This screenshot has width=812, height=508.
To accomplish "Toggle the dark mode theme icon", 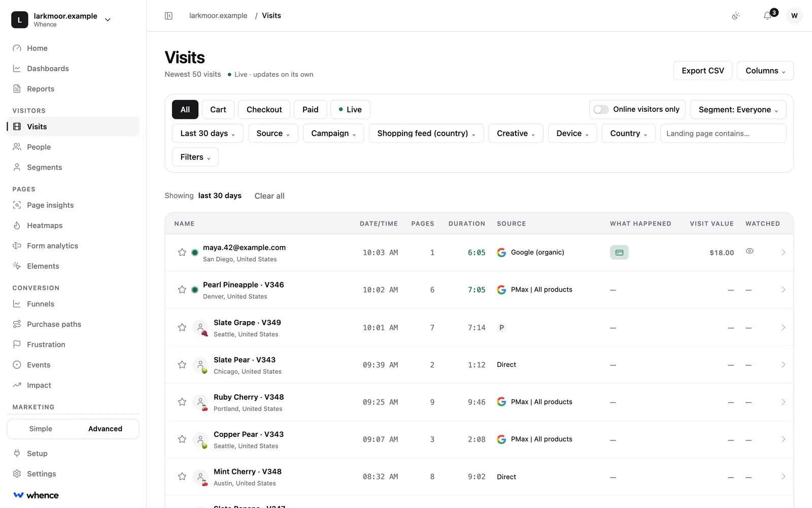I will click(x=736, y=16).
